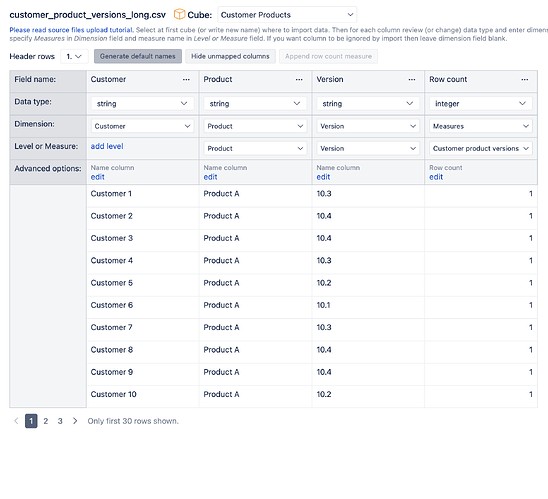
Task: Change Customer column data type dropdown
Action: pos(143,103)
